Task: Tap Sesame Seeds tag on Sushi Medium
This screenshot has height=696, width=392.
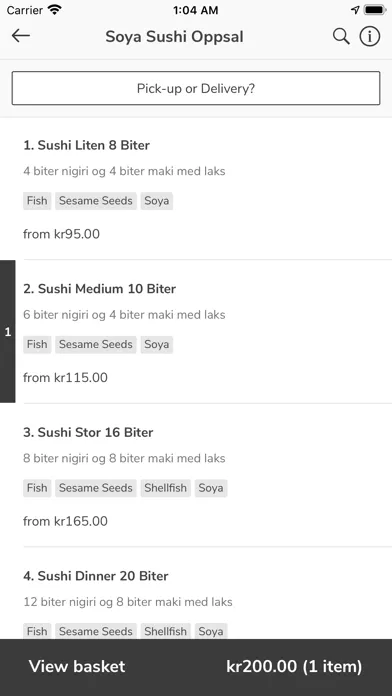Action: (96, 344)
